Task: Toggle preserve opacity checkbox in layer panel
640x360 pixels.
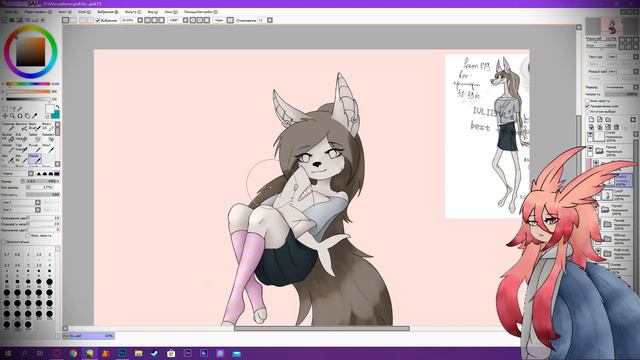Action: tap(588, 101)
